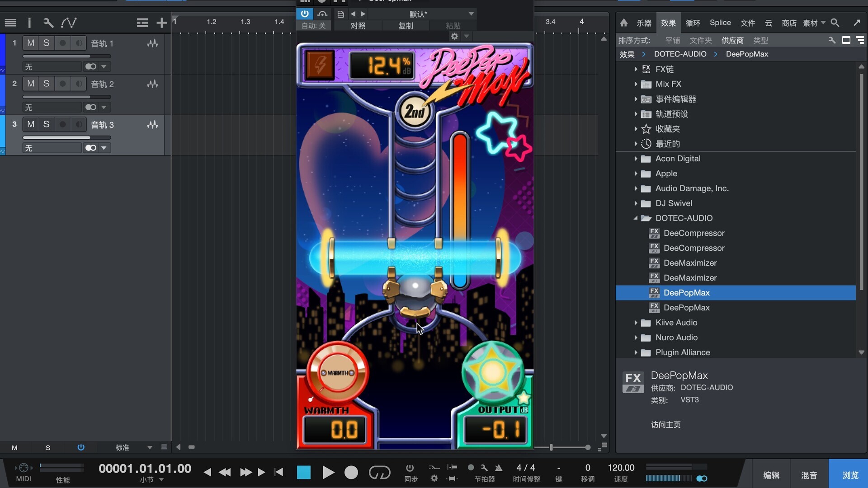This screenshot has height=488, width=868.
Task: Solo track 音轨 1
Action: point(46,43)
